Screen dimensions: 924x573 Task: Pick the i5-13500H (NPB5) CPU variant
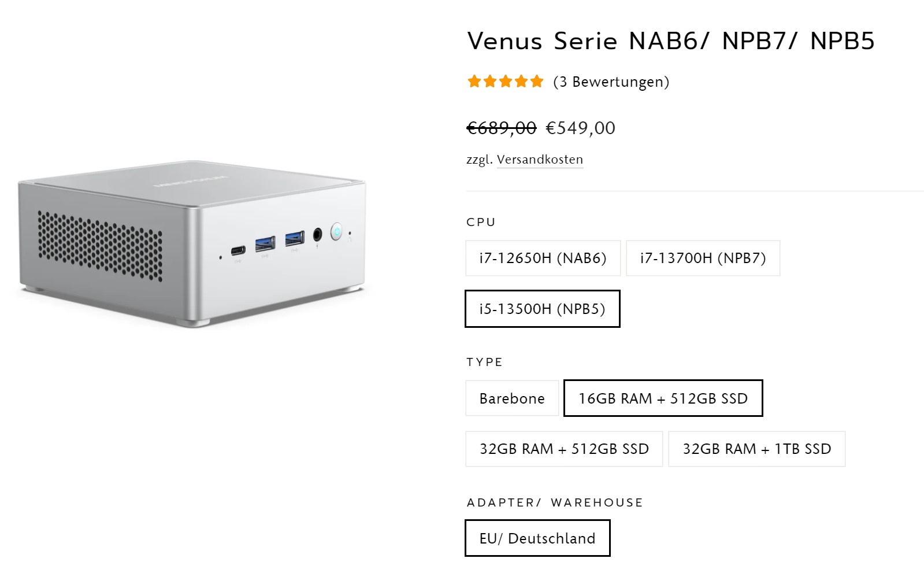542,309
